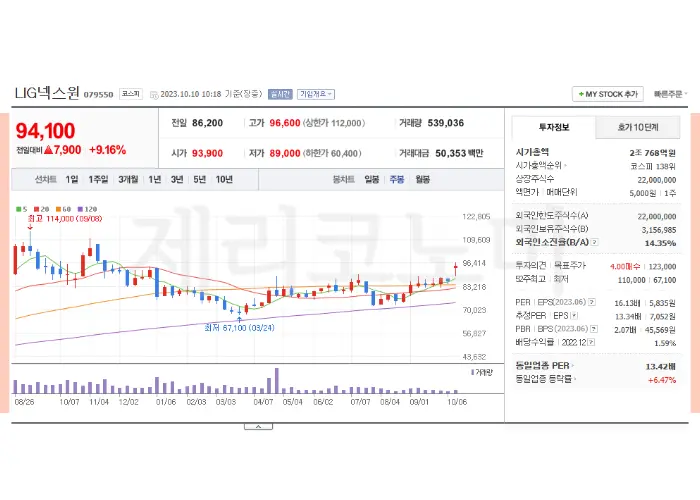The image size is (700, 500).
Task: Select the 3개월 line chart period
Action: pyautogui.click(x=128, y=179)
